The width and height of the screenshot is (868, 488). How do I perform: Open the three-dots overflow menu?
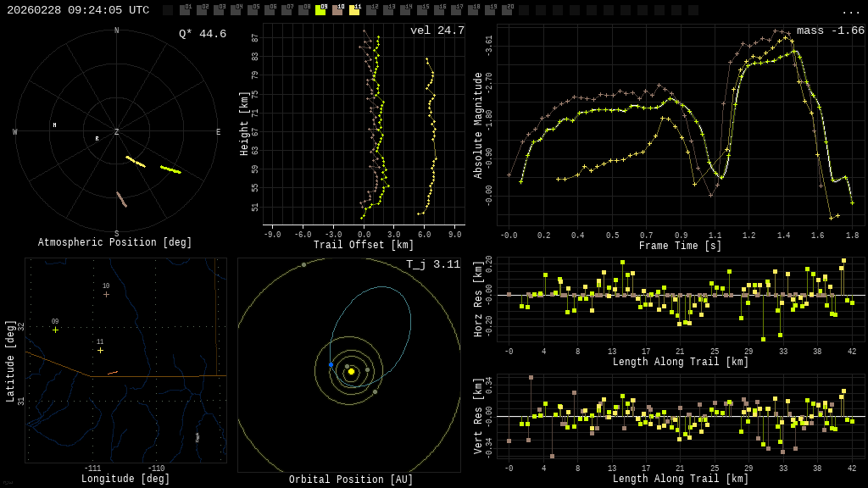850,11
